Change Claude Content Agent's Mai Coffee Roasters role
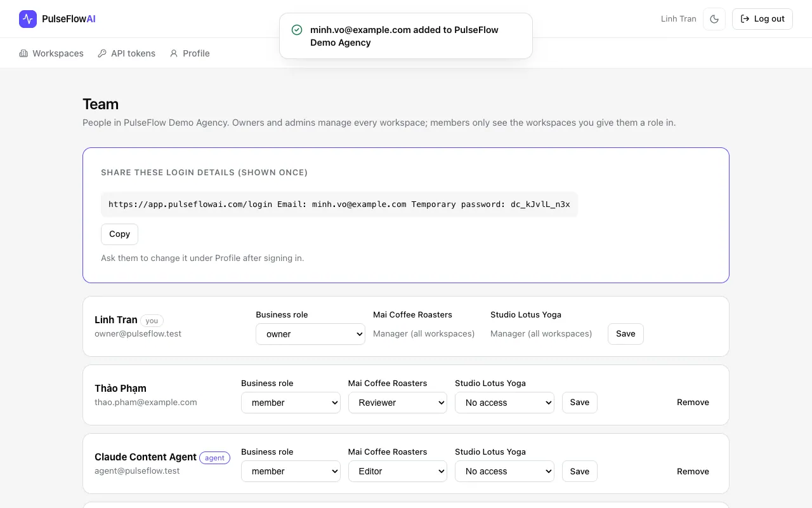The width and height of the screenshot is (812, 508). [398, 471]
